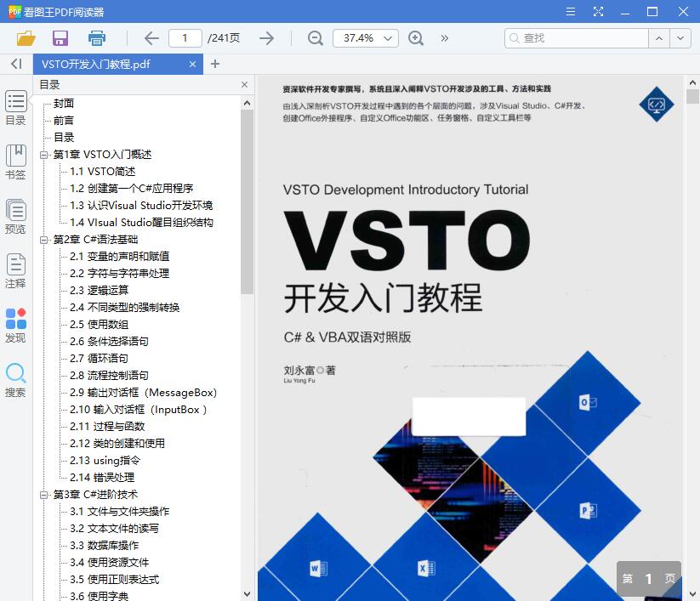Click the page number input field

click(185, 38)
